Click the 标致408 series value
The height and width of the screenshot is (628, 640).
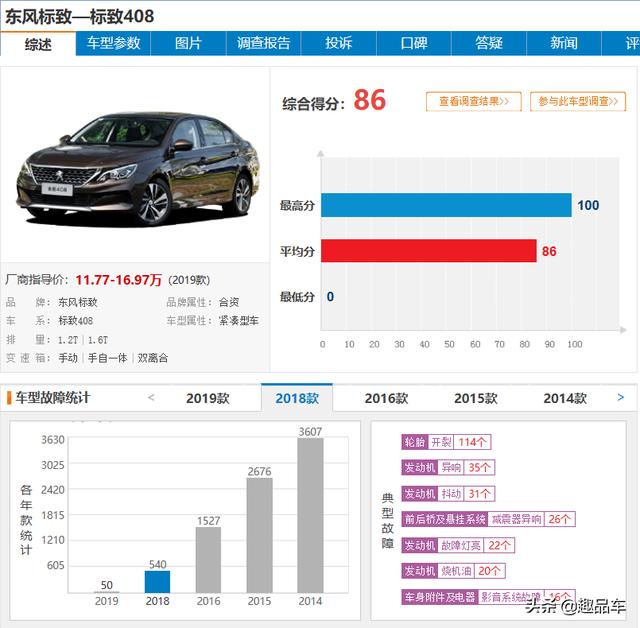(76, 321)
